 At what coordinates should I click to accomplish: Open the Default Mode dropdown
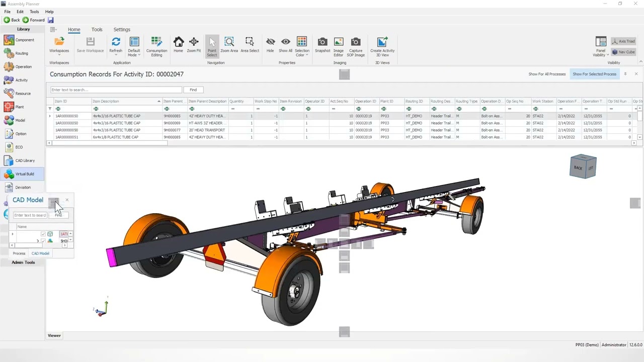coord(134,46)
